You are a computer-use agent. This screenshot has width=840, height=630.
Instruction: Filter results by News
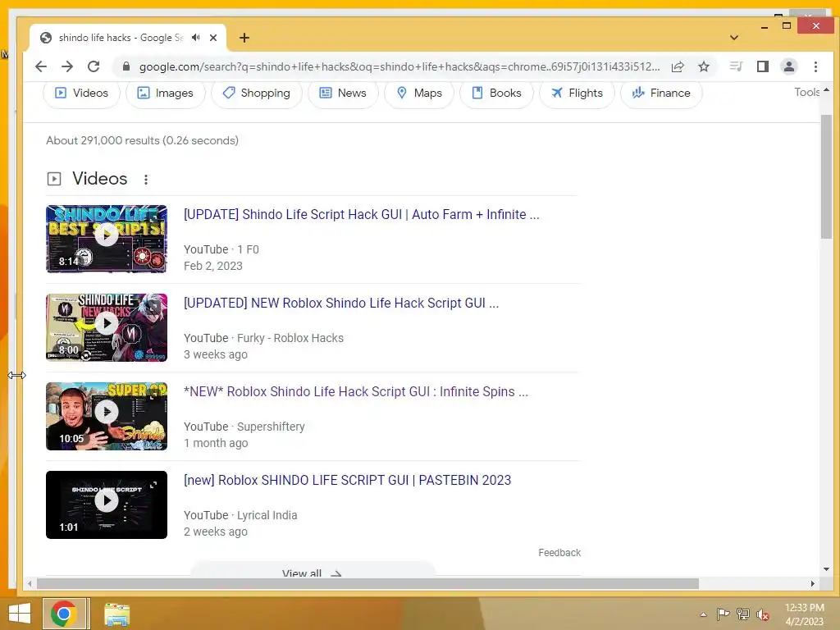[x=343, y=94]
